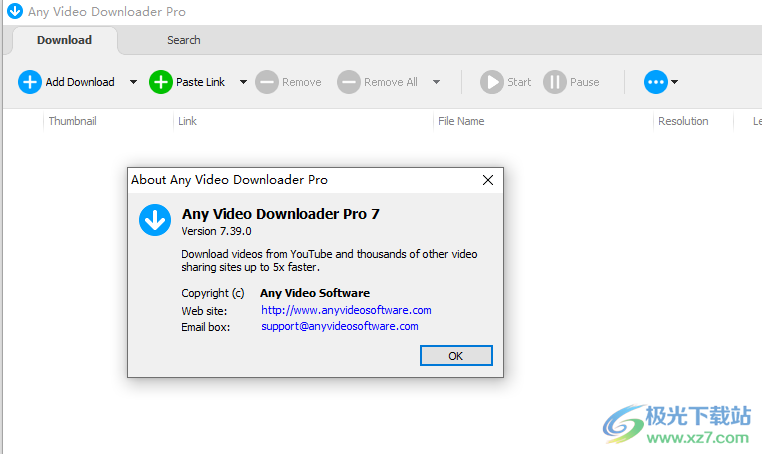
Task: Click the 'Version 7.39.0' text
Action: [216, 231]
